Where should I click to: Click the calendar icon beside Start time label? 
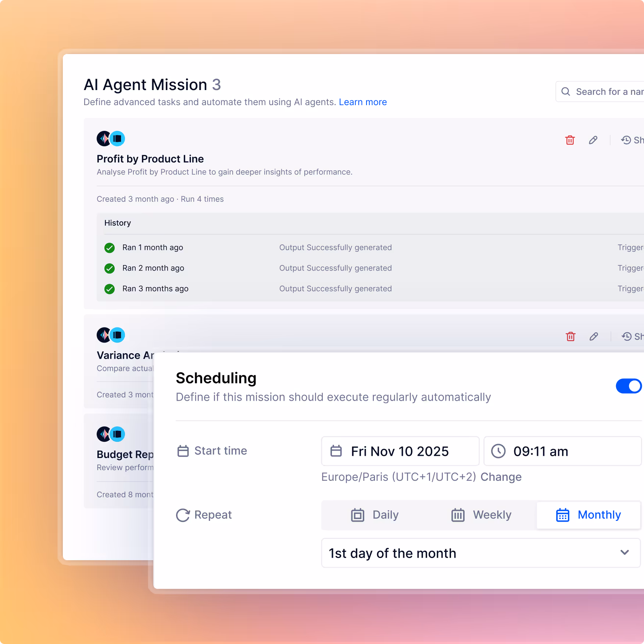(183, 451)
